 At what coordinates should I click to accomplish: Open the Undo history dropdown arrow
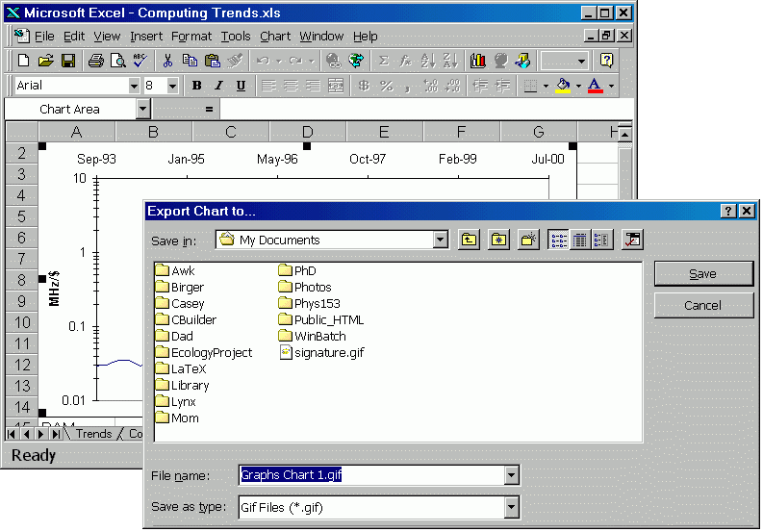point(279,62)
